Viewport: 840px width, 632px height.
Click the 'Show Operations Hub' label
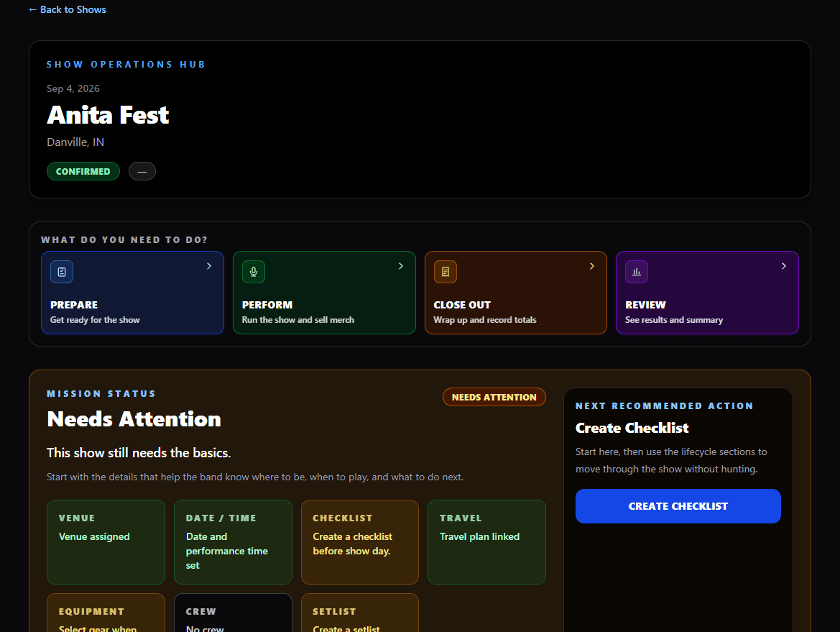[126, 64]
